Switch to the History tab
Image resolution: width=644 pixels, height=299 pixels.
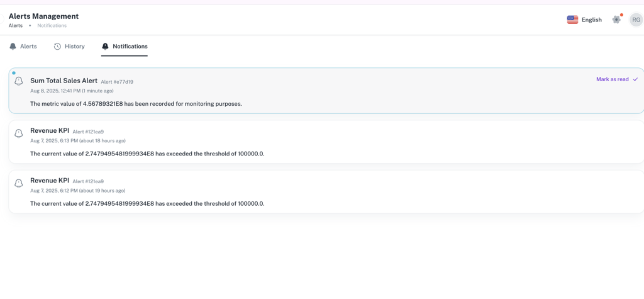coord(69,47)
